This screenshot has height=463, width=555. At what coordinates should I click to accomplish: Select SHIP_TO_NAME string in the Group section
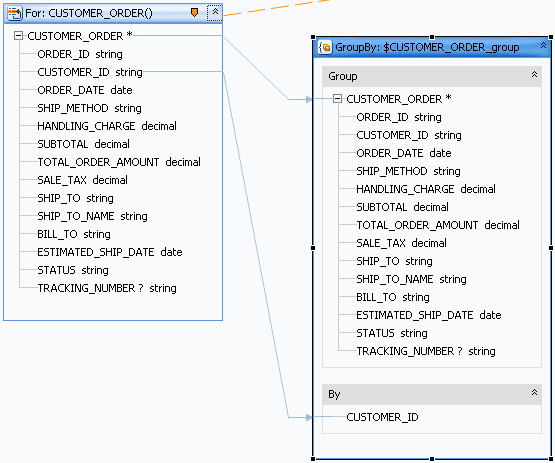(411, 279)
